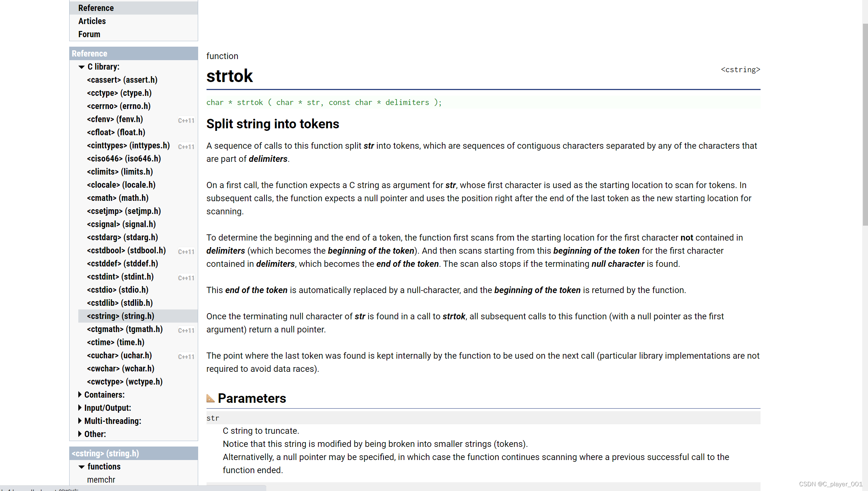Open the Articles section
The image size is (868, 491).
point(92,21)
